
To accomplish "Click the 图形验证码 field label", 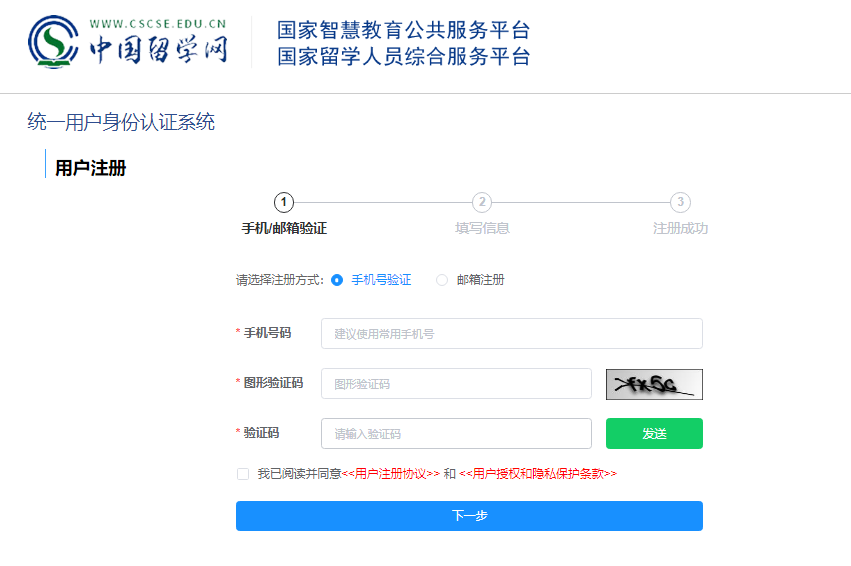I will pyautogui.click(x=273, y=383).
